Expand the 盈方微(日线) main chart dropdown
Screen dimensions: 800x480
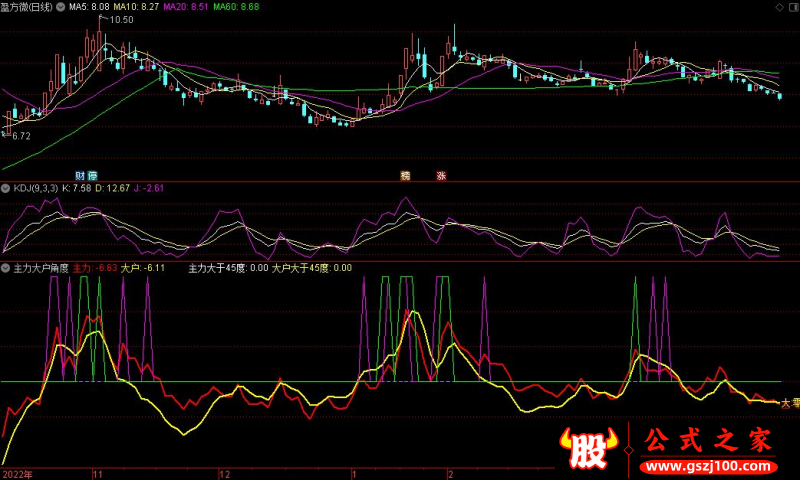click(63, 7)
